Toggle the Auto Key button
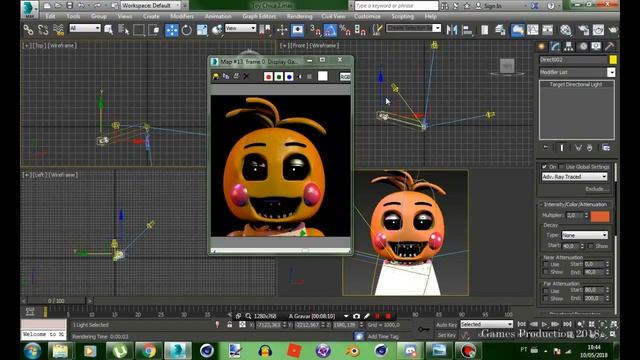This screenshot has width=640, height=360. (446, 325)
